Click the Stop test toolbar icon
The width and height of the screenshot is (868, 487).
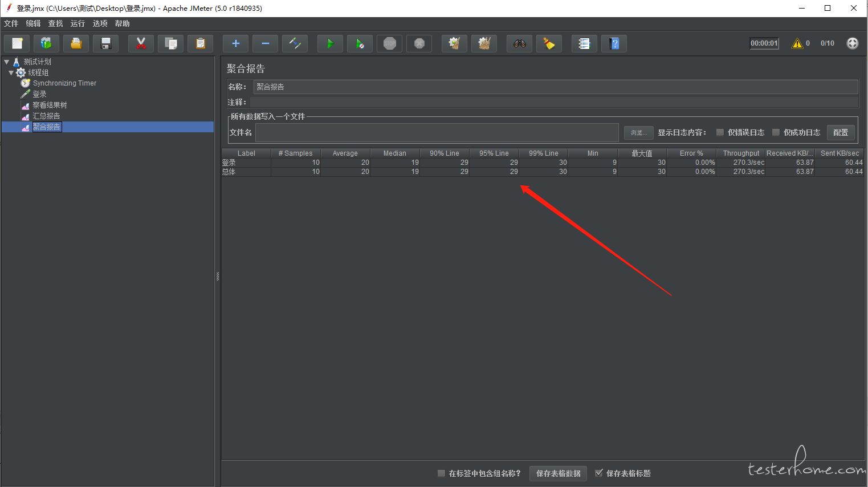pyautogui.click(x=390, y=43)
